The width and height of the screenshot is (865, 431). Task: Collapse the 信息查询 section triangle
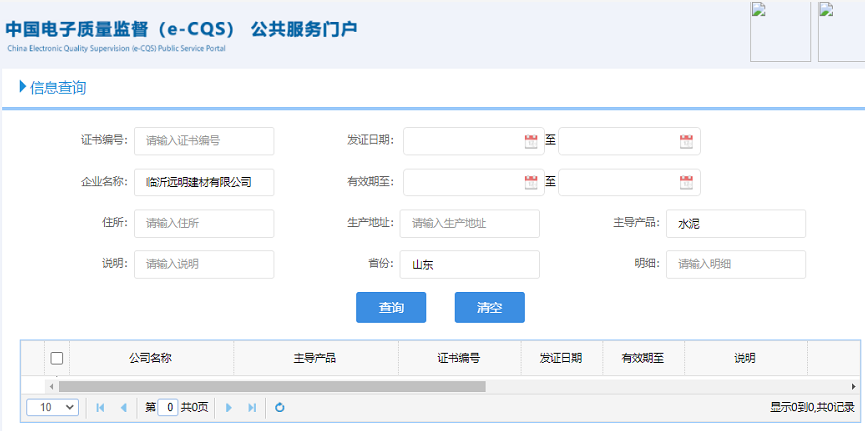click(x=23, y=87)
